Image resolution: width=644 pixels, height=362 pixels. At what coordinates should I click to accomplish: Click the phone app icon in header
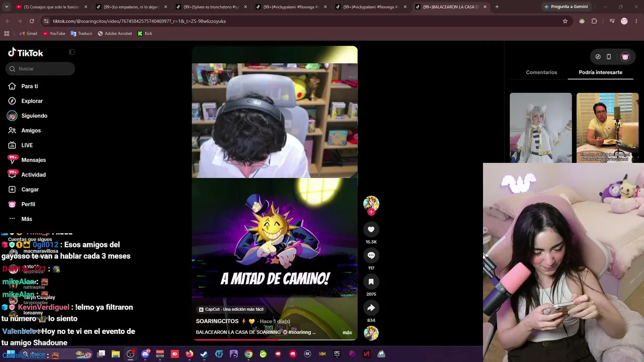609,57
